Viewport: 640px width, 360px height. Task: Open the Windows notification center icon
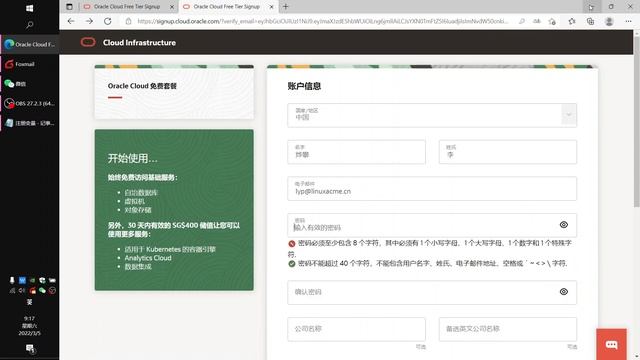click(x=30, y=349)
